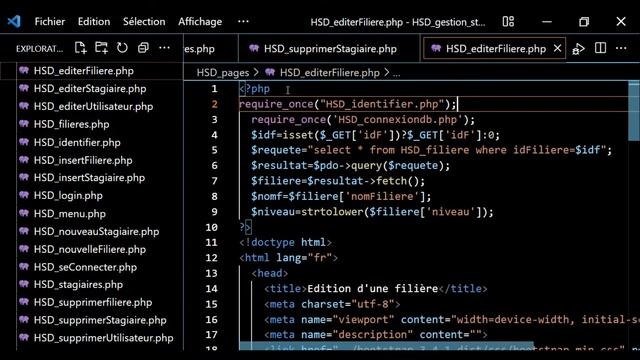640x360 pixels.
Task: Click the html lang="fr" tag
Action: (289, 258)
